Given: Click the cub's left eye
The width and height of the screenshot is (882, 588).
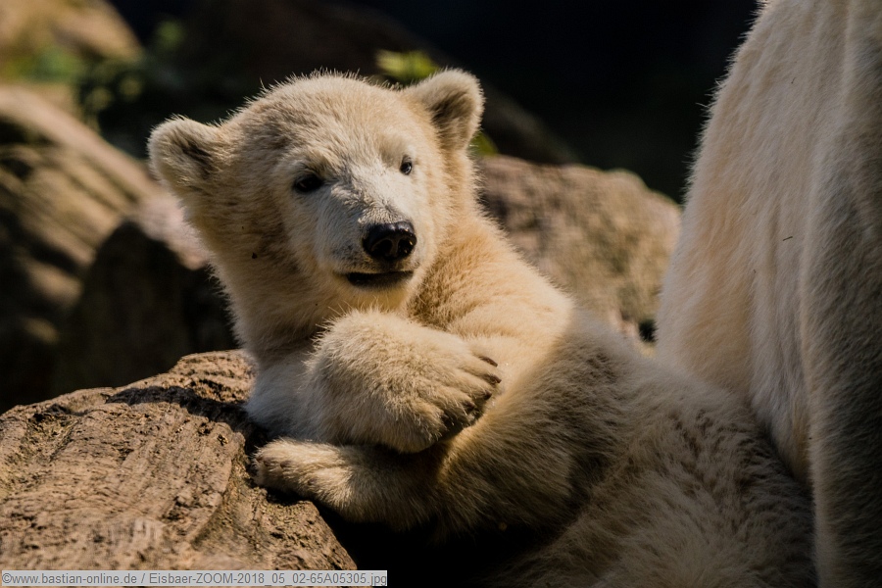Looking at the screenshot, I should tap(308, 182).
